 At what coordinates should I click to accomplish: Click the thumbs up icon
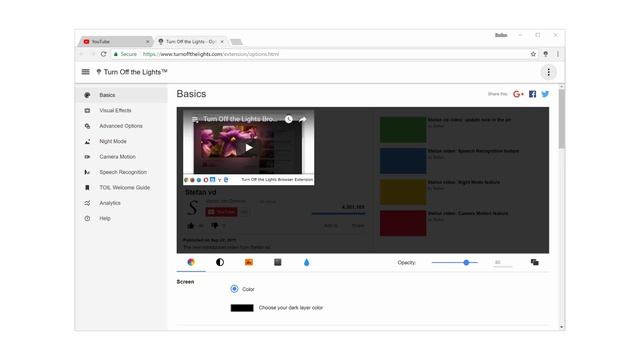click(191, 225)
